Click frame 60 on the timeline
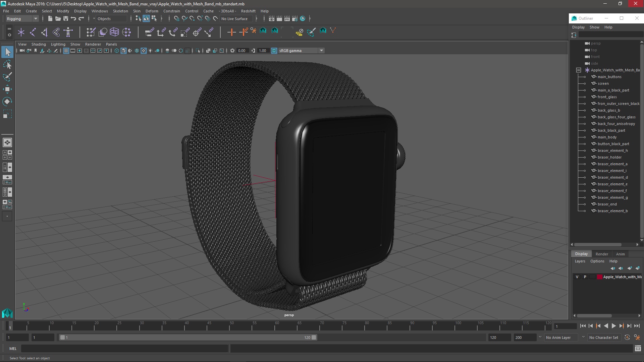 pos(277,326)
